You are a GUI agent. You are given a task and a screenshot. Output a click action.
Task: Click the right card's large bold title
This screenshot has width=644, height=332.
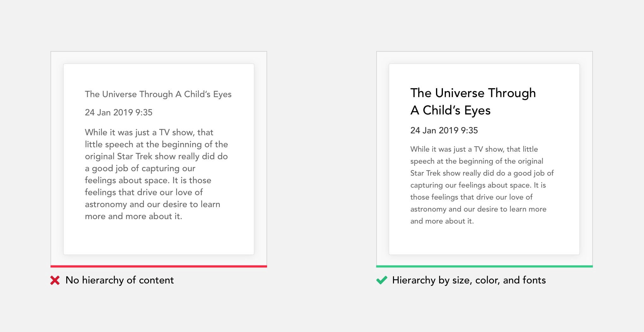coord(473,102)
